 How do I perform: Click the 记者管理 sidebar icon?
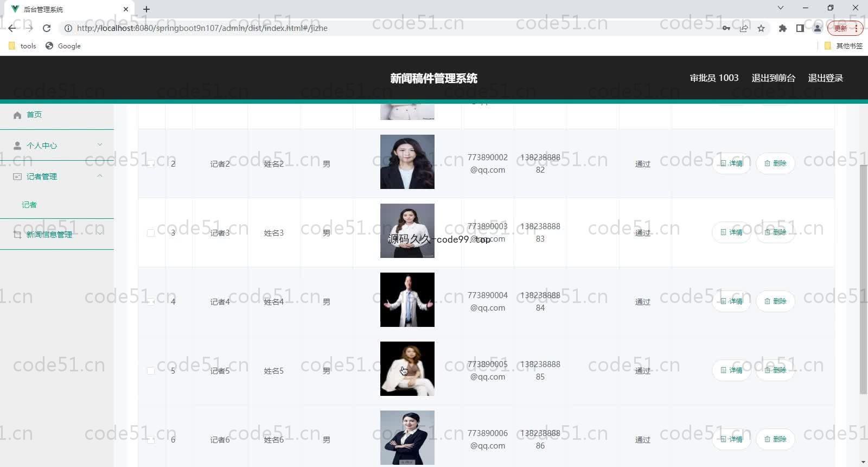(17, 176)
